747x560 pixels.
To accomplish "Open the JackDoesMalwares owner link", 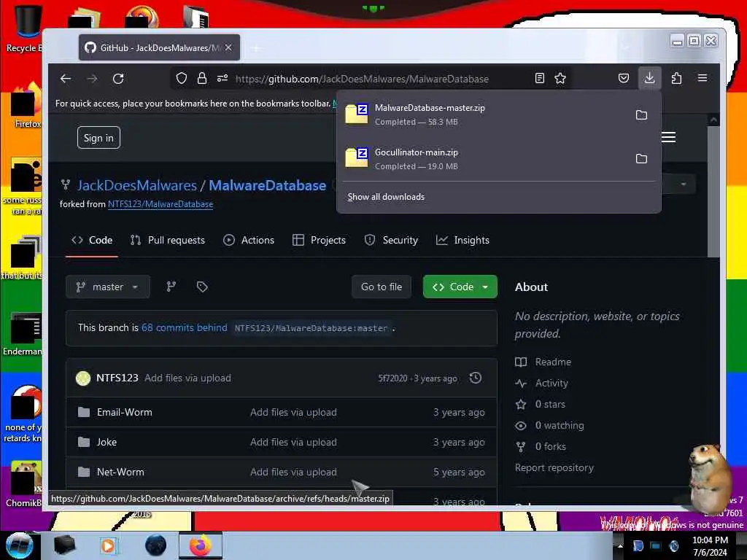I will click(137, 185).
